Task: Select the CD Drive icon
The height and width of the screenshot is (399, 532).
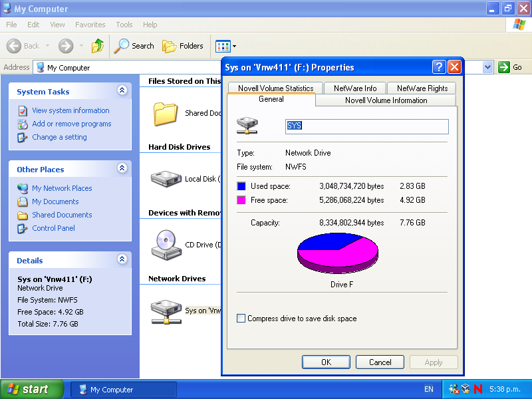Action: click(166, 245)
